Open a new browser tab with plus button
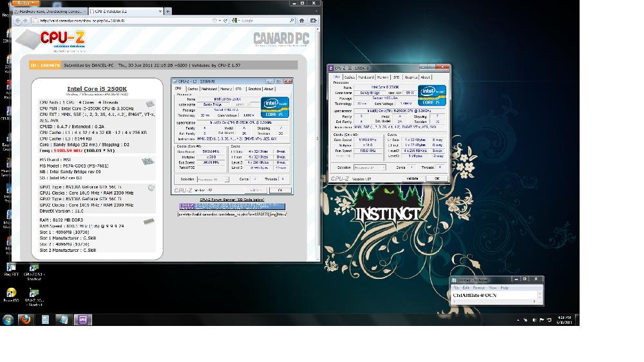644x362 pixels. click(167, 12)
